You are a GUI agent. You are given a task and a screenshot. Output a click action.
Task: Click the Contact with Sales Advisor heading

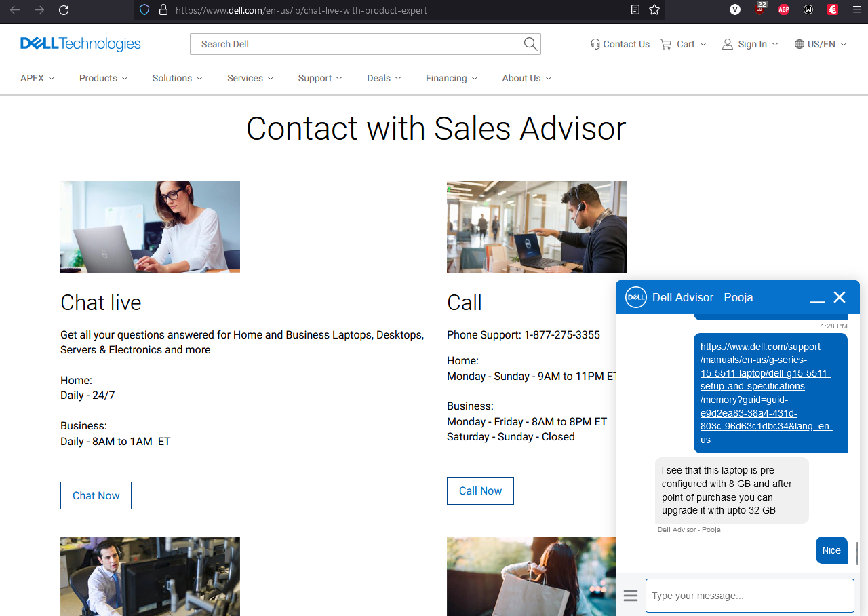pos(436,128)
